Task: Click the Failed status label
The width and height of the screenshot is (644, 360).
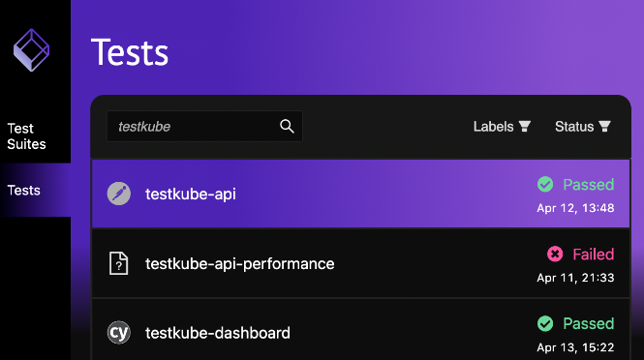Action: click(x=594, y=255)
